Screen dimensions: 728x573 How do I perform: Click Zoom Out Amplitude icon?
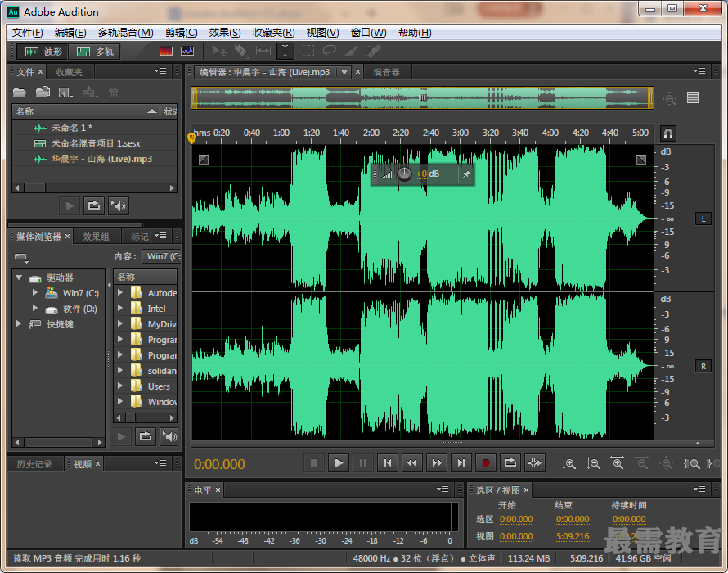pos(593,463)
